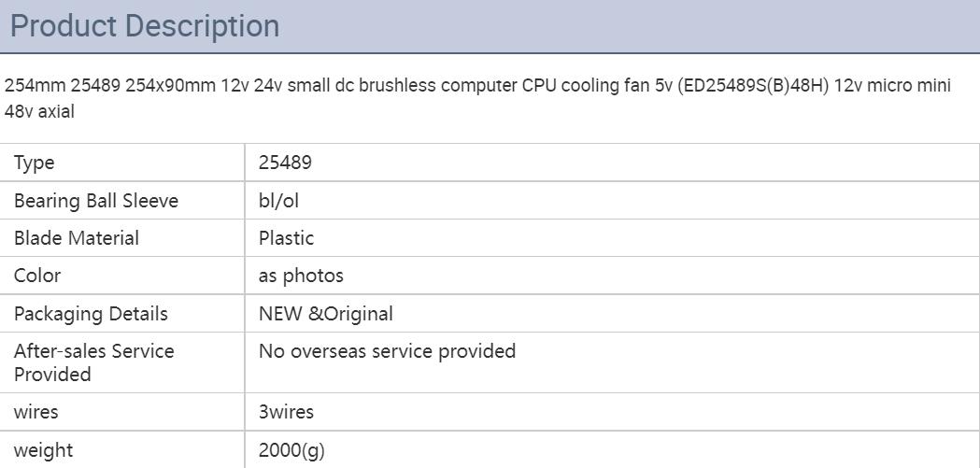Click the Plastic value cell
The height and width of the screenshot is (468, 980).
612,238
